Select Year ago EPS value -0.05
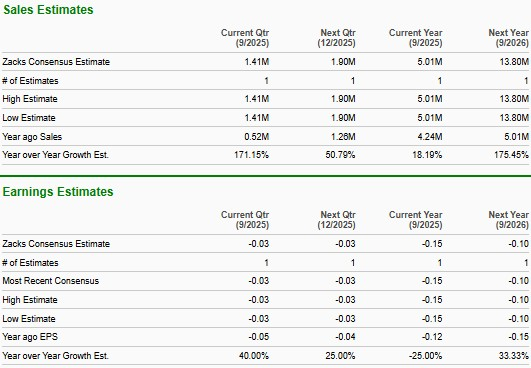The image size is (531, 368). pos(259,337)
